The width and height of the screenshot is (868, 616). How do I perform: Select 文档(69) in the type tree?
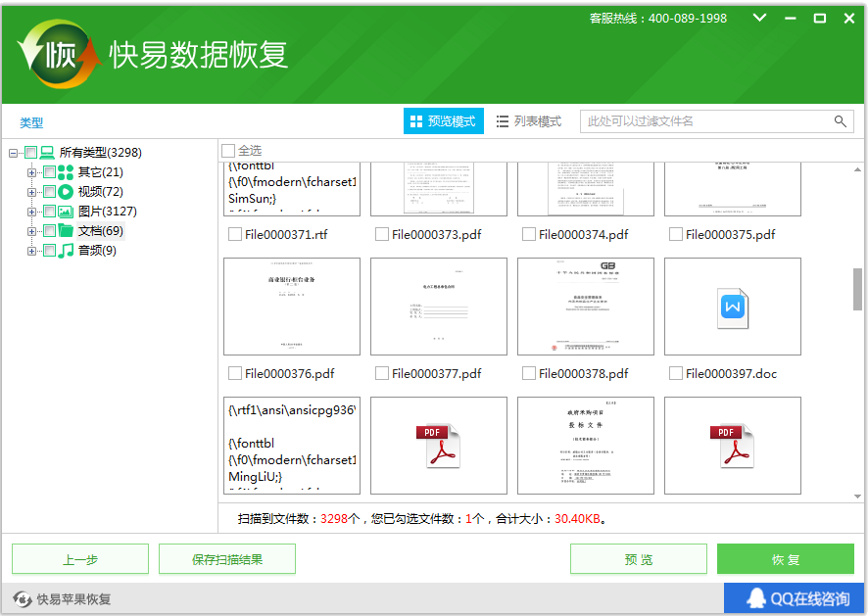pyautogui.click(x=101, y=231)
